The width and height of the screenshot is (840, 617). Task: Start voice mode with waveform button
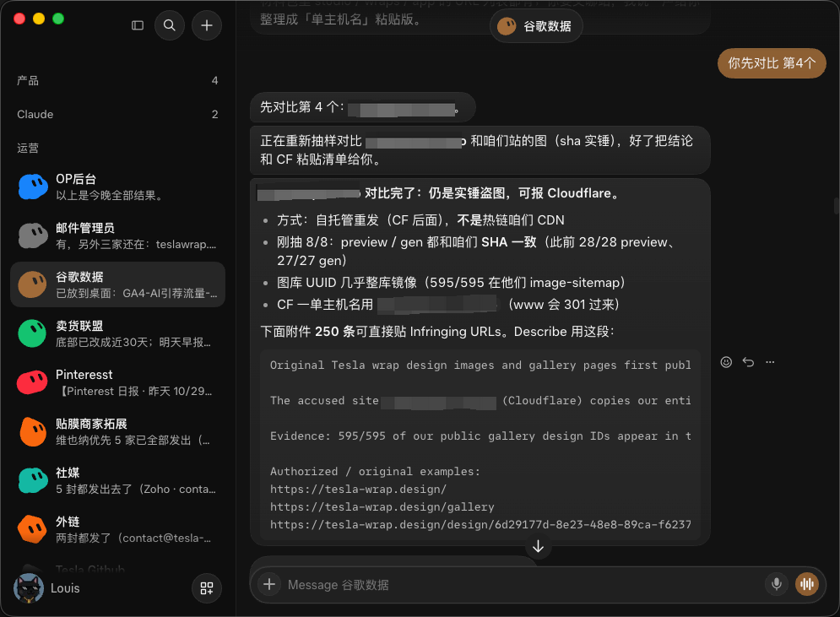click(807, 584)
